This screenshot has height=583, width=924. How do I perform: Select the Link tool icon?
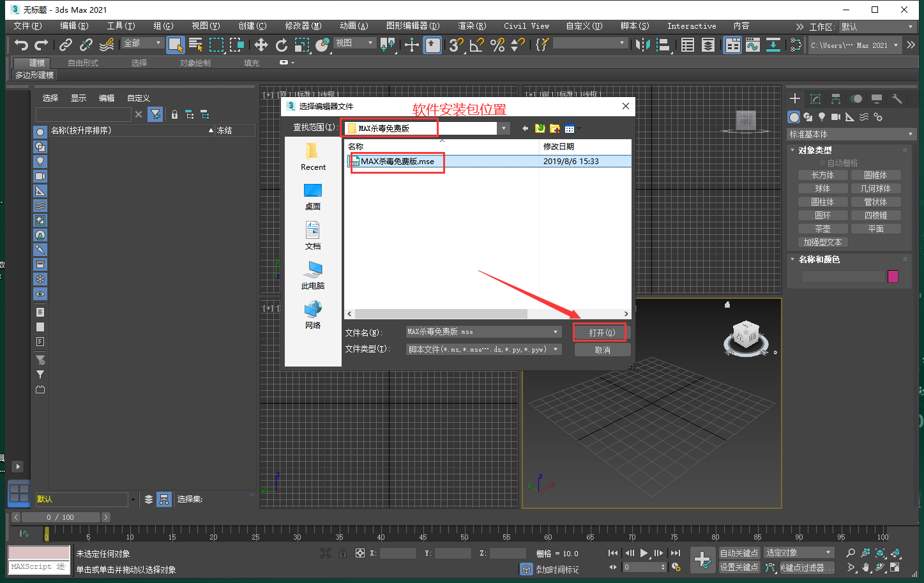65,45
